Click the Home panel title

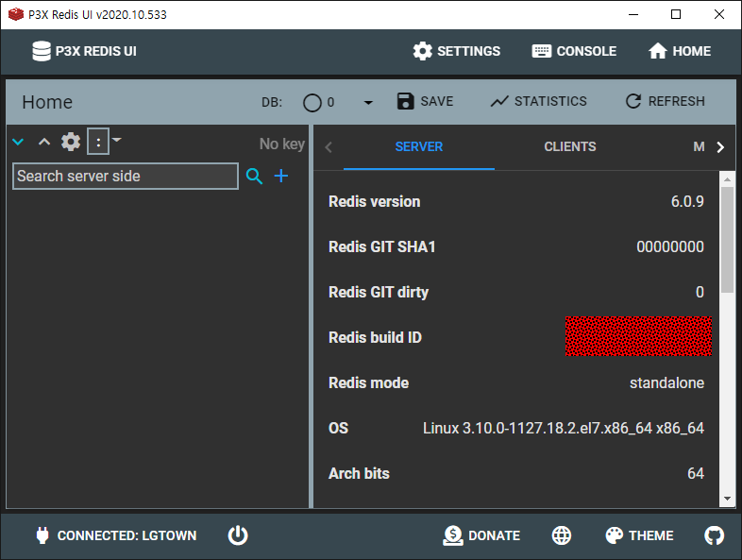pyautogui.click(x=47, y=102)
